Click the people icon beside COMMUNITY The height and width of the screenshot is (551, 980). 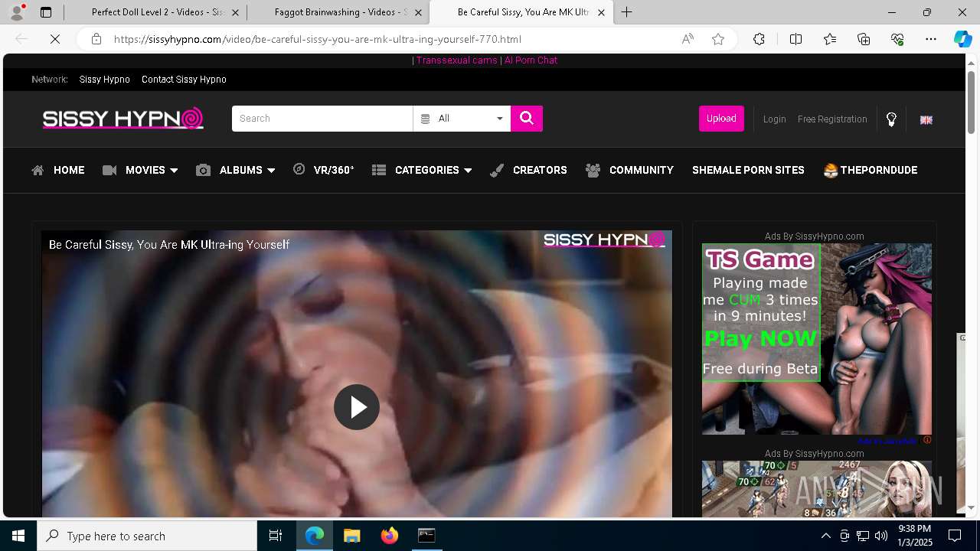click(593, 170)
